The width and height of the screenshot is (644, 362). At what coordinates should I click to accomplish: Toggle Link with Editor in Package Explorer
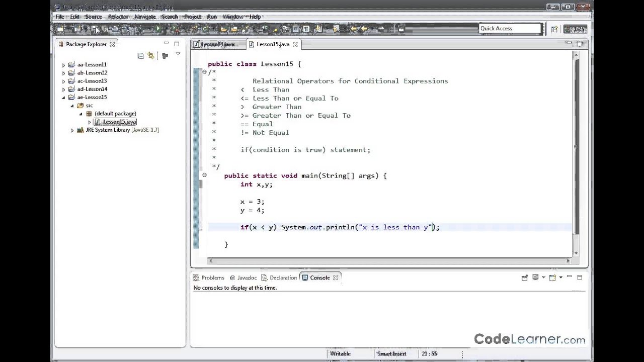click(150, 56)
